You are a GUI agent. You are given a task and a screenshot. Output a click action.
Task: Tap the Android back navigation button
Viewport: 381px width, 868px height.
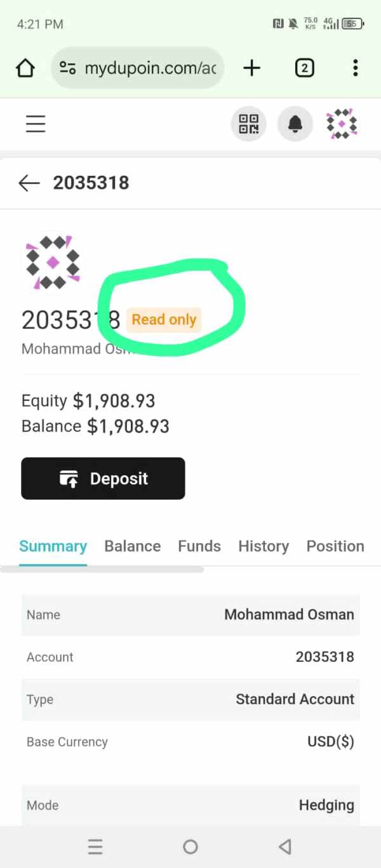pos(285,846)
